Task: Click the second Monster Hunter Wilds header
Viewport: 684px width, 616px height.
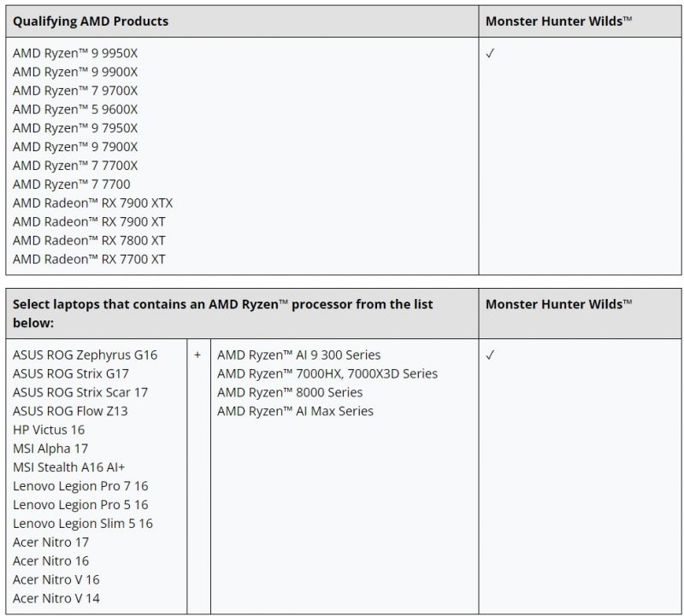Action: click(559, 304)
